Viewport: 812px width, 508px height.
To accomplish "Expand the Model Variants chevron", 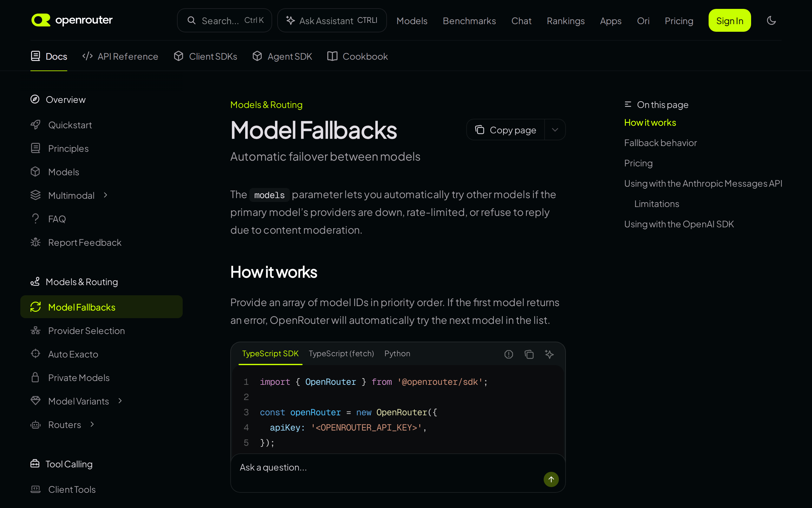I will pyautogui.click(x=120, y=400).
